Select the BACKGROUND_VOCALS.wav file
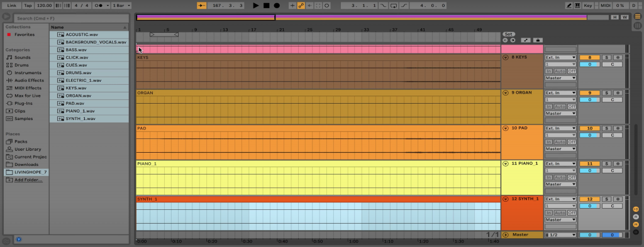Screen dimensions: 644x247 click(89, 42)
